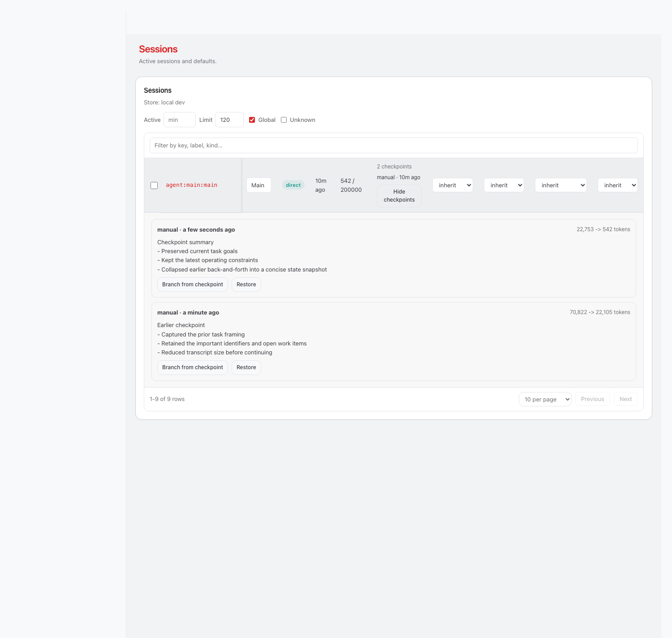Focus the filter by key, label, kind field
This screenshot has width=672, height=638.
(393, 146)
